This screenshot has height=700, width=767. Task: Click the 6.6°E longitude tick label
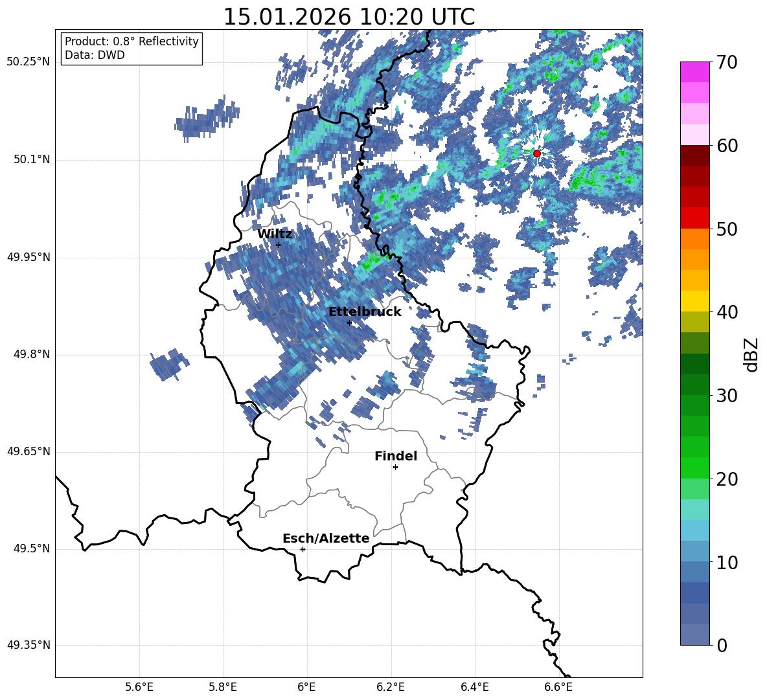click(558, 687)
